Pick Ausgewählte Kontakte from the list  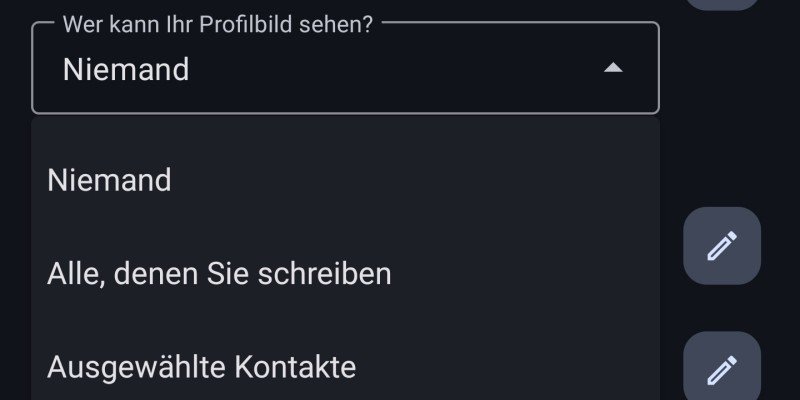click(x=201, y=367)
